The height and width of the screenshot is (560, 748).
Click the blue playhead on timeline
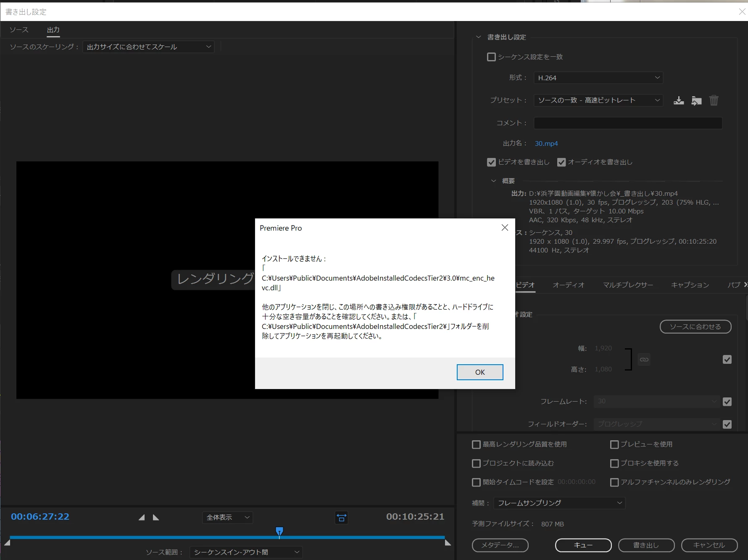point(279,531)
